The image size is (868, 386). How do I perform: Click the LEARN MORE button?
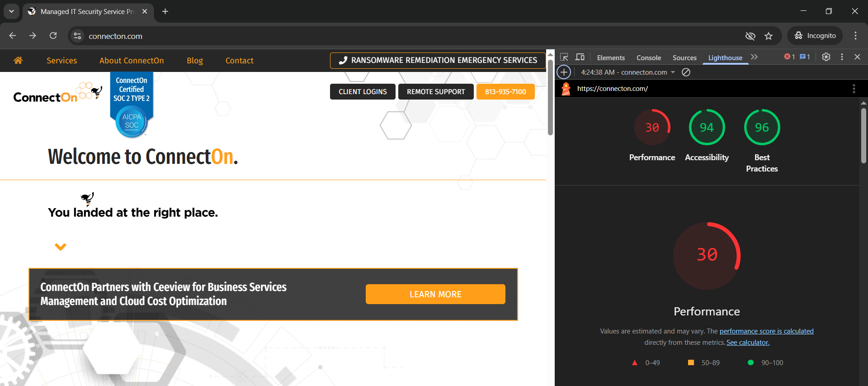[435, 294]
